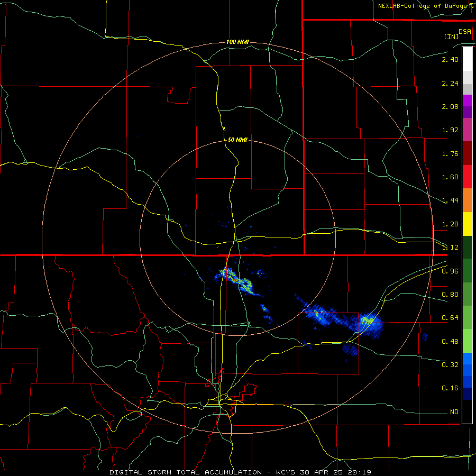Click the 1.28 legend value
476x476 pixels.
(450, 224)
